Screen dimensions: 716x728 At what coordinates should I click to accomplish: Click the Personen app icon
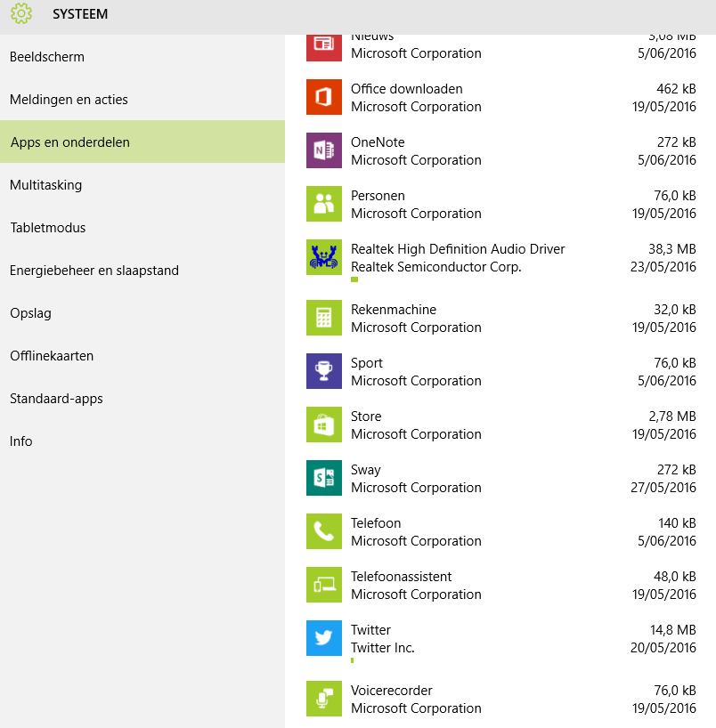pos(324,204)
